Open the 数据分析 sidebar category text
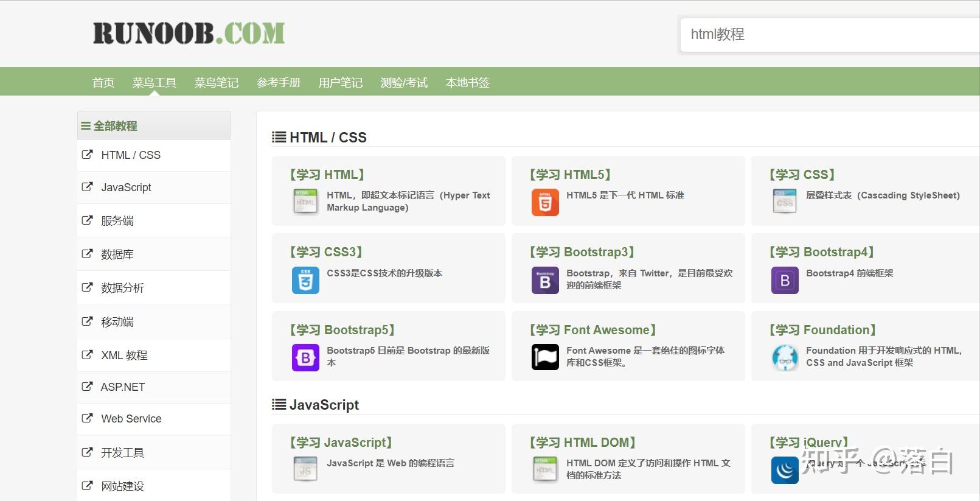 tap(122, 288)
